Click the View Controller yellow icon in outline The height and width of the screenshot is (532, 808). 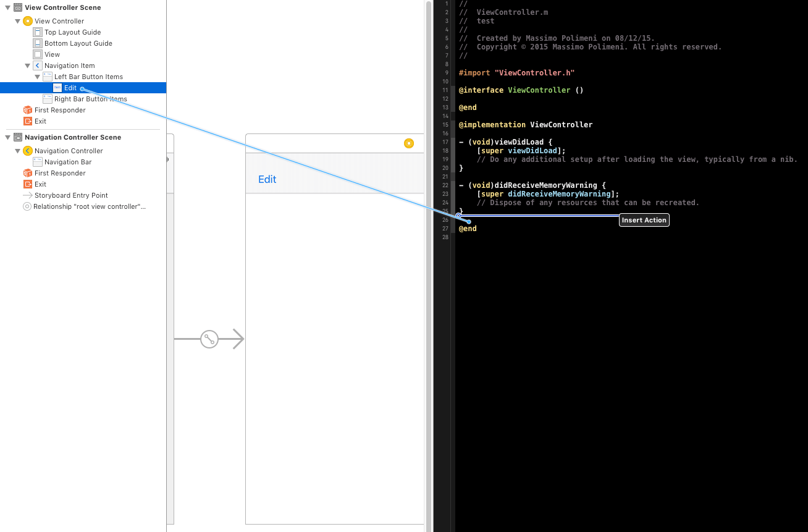[27, 20]
